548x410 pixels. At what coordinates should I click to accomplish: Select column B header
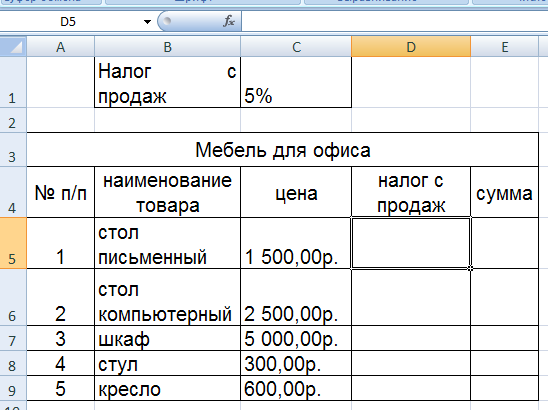pyautogui.click(x=167, y=47)
